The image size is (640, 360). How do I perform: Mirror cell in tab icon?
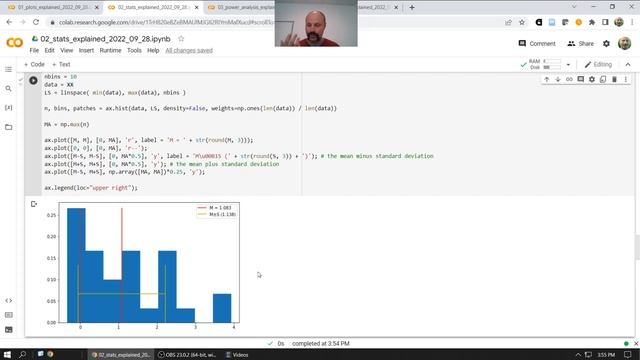point(603,79)
